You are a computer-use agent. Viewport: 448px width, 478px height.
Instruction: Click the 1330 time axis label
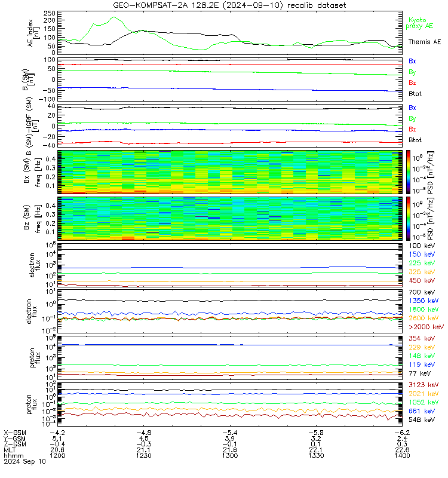pos(317,455)
